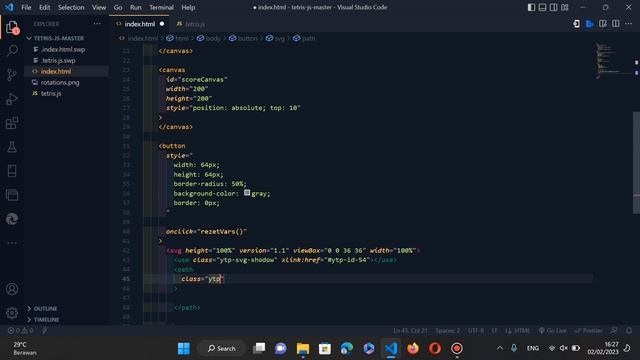This screenshot has height=360, width=640.
Task: Change encoding via UTF-8 status item
Action: coord(476,331)
